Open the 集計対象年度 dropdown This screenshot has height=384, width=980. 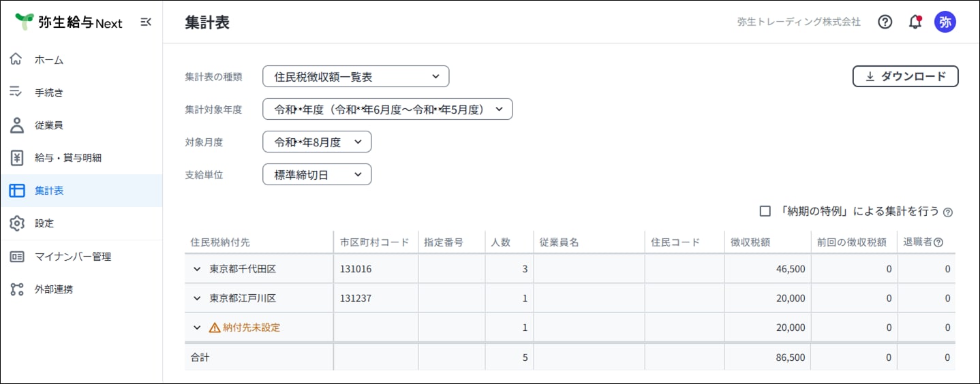387,109
